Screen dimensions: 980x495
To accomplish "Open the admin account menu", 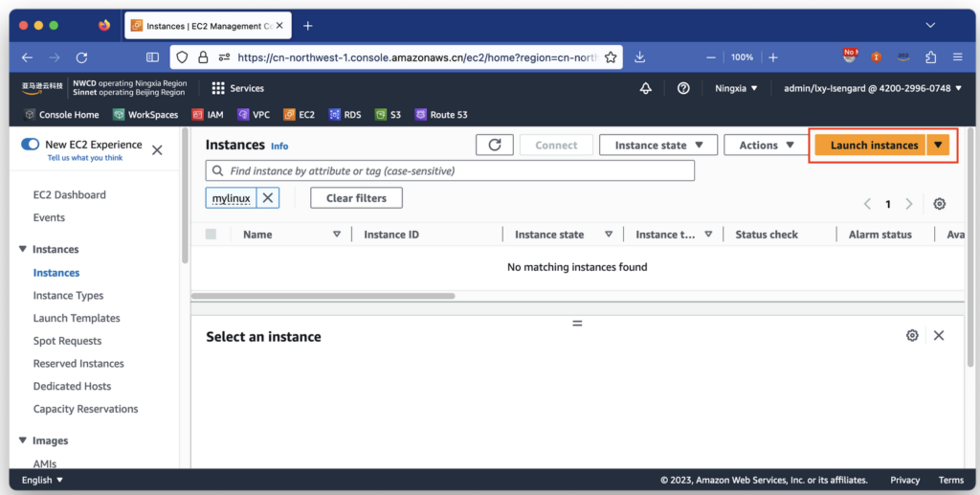I will tap(873, 88).
